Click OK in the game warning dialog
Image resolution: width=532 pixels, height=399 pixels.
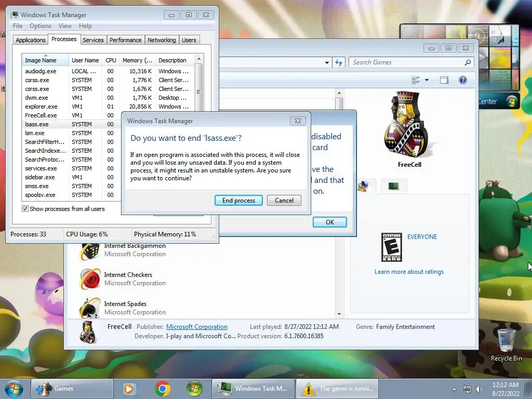click(x=330, y=222)
